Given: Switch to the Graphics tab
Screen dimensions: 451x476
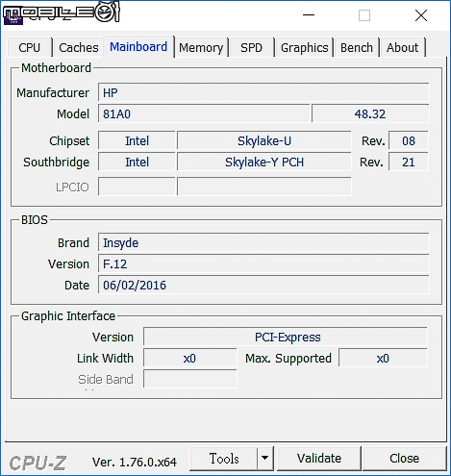Looking at the screenshot, I should (305, 47).
